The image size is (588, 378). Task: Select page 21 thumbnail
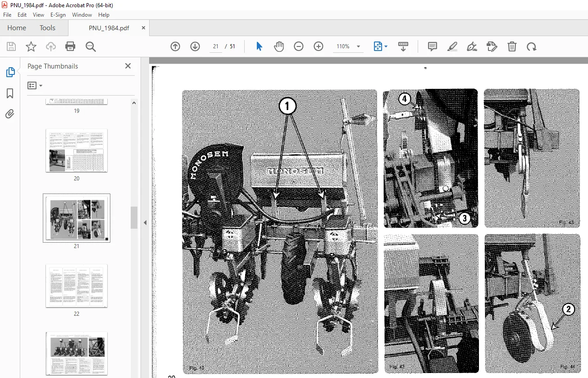point(77,218)
